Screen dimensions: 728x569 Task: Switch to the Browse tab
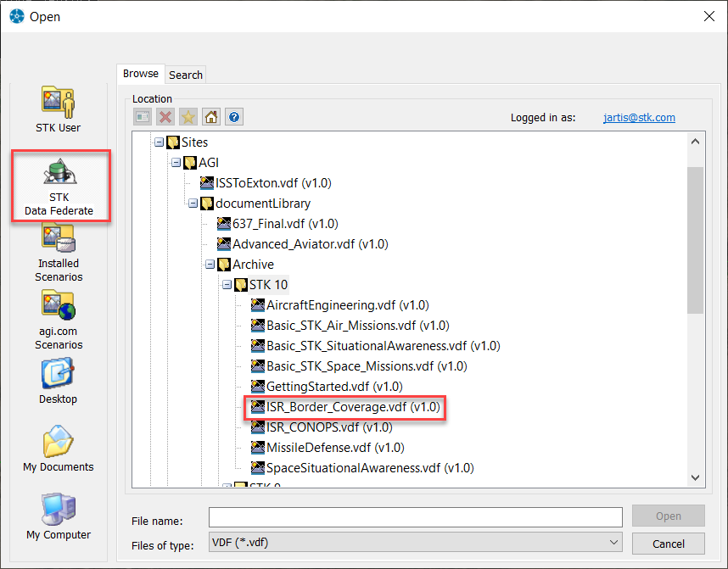tap(141, 74)
